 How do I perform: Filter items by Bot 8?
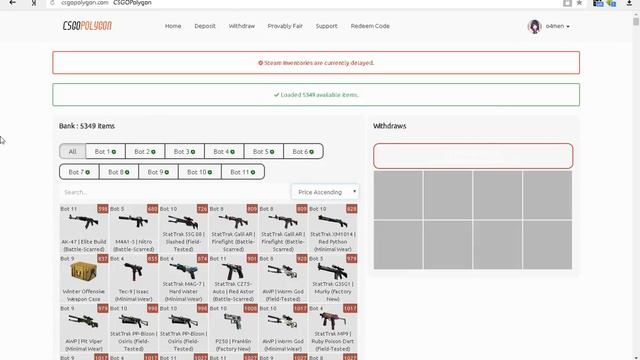(x=119, y=172)
